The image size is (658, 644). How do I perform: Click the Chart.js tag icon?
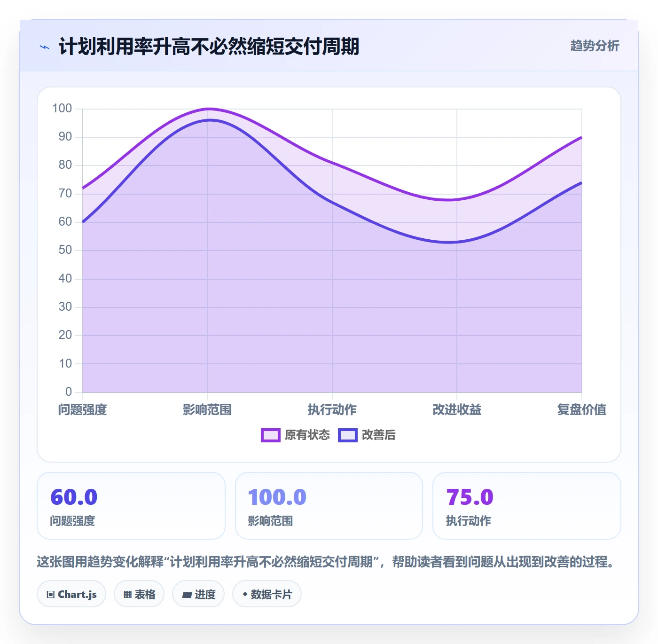[51, 594]
